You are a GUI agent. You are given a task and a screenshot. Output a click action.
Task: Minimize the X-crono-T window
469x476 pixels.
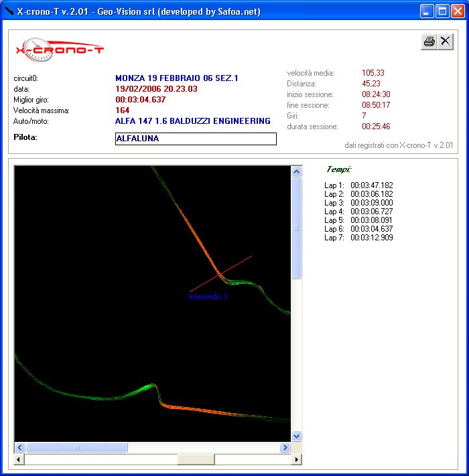click(427, 11)
